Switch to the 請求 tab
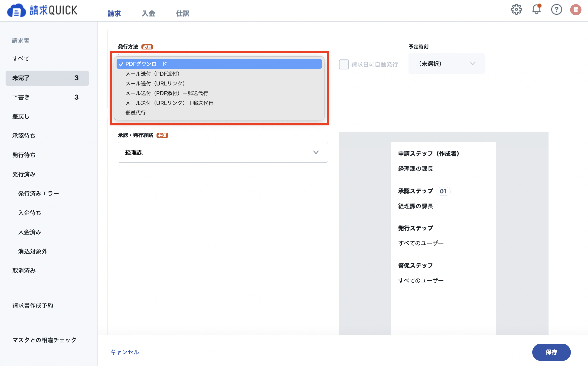 (x=114, y=13)
